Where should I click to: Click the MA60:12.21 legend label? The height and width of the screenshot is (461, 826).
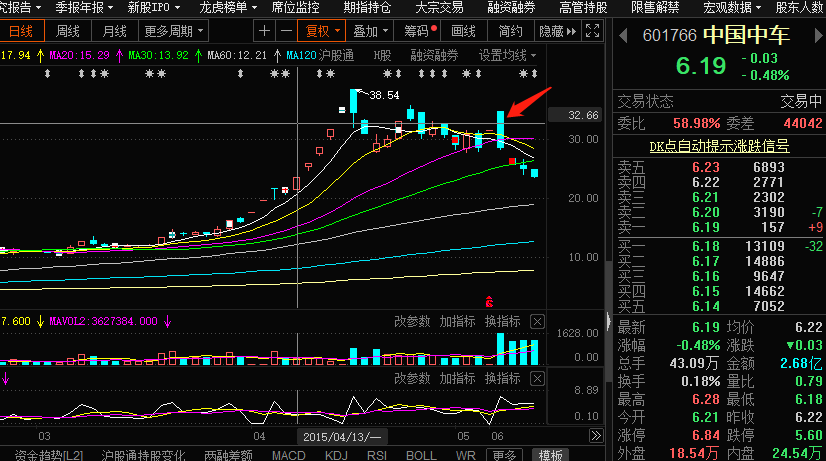pos(237,55)
